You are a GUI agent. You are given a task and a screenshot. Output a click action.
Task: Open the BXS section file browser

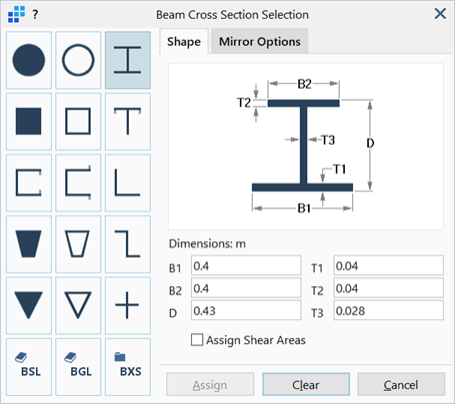[x=128, y=367]
